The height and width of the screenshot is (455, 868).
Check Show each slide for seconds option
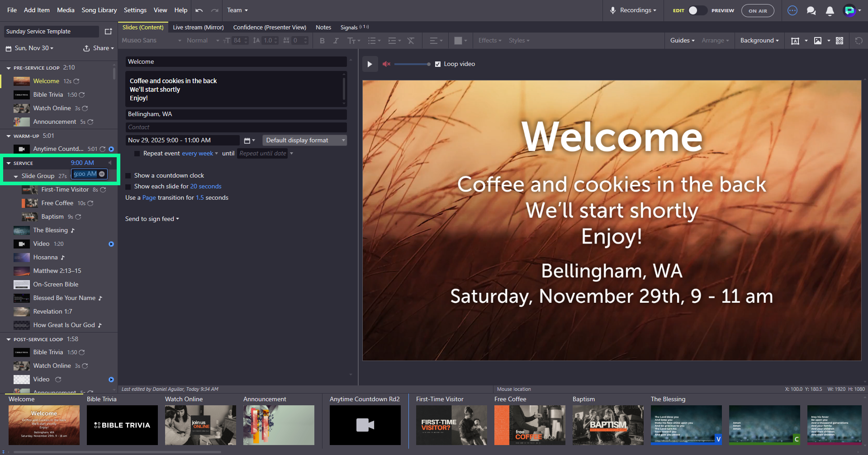(128, 187)
